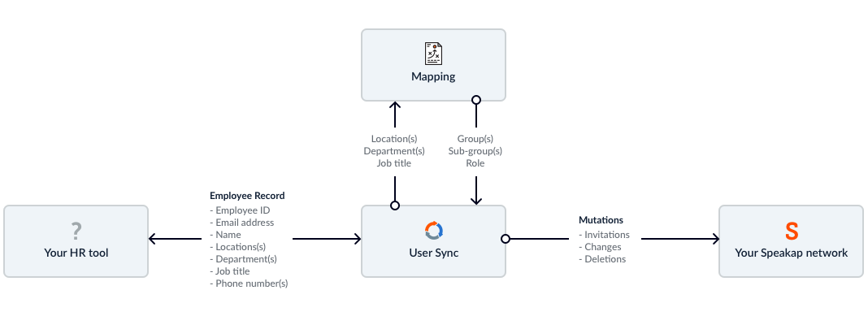
Task: Click Department(s) entry under Employee Record
Action: click(244, 259)
